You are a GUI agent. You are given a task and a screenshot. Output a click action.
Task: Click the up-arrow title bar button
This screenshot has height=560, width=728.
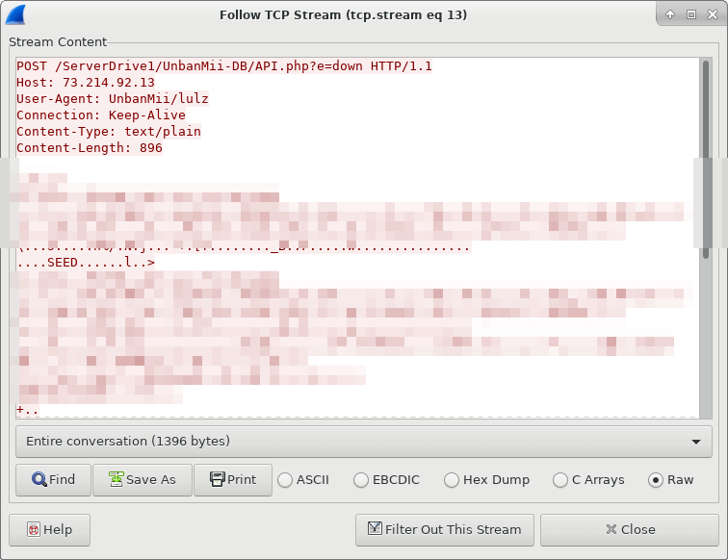pos(670,14)
